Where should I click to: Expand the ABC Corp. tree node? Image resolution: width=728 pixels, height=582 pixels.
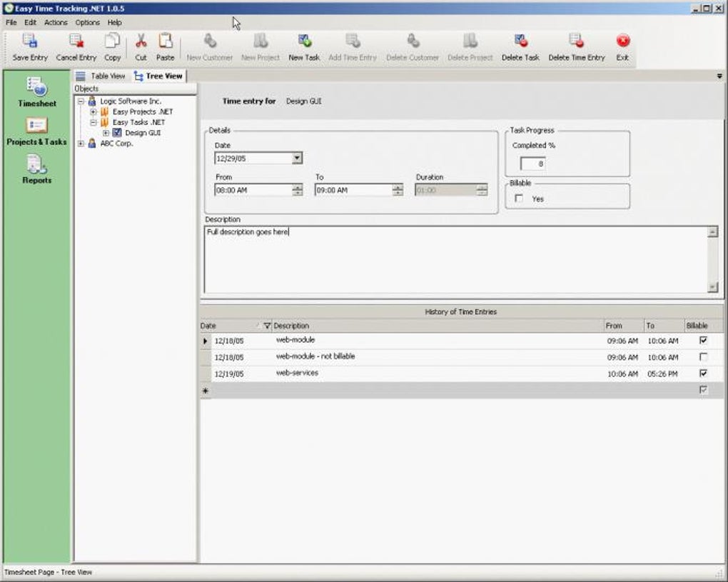81,144
